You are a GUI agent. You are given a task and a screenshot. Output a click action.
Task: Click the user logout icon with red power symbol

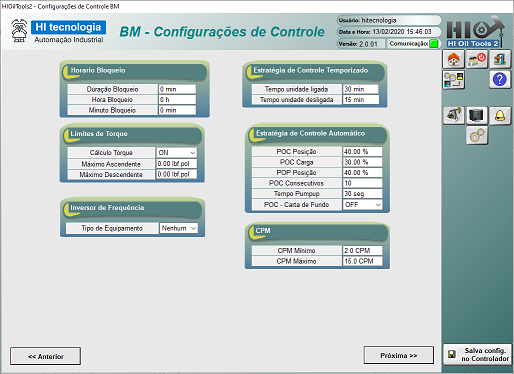click(x=477, y=60)
